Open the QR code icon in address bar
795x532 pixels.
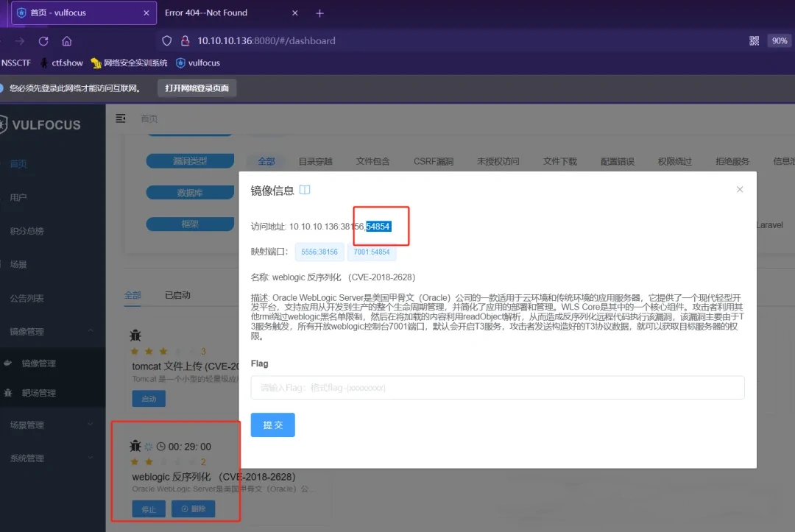point(755,41)
